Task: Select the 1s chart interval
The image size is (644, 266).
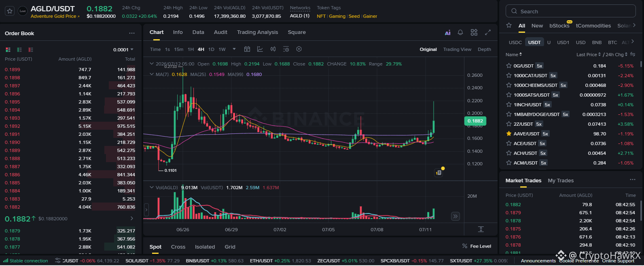Action: pyautogui.click(x=167, y=49)
